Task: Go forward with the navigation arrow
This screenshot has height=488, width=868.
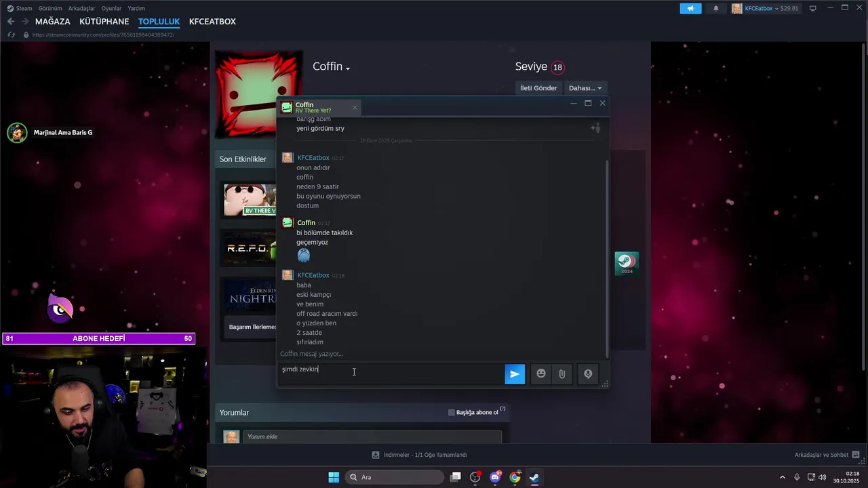Action: 24,22
